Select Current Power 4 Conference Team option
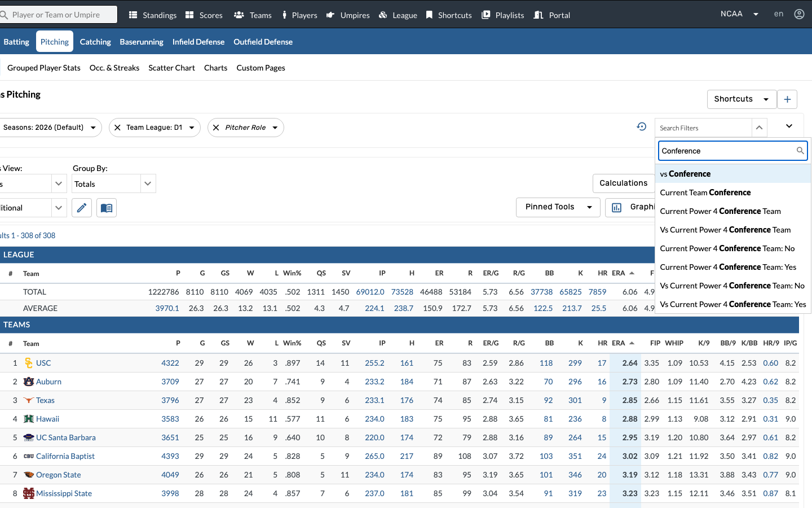The image size is (812, 508). 733,211
